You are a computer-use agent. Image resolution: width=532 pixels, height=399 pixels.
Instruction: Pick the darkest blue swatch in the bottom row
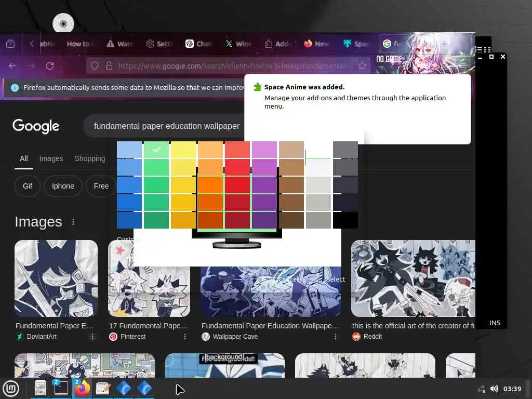click(129, 220)
